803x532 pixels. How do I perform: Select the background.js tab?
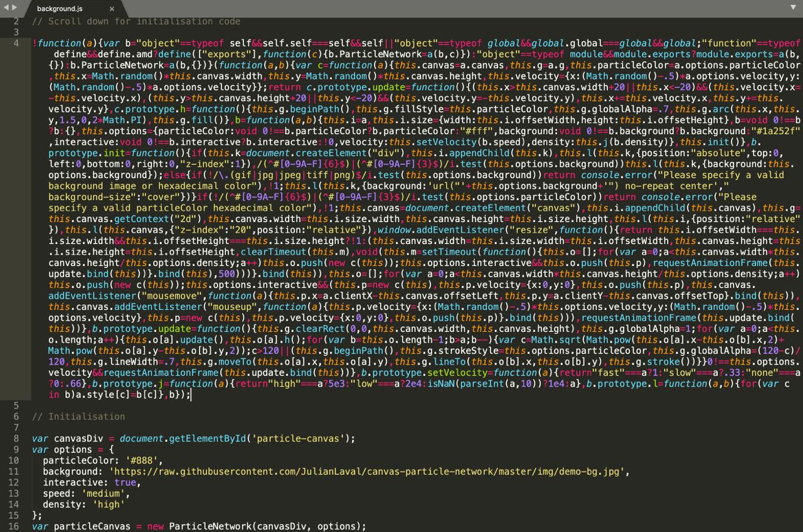coord(60,9)
